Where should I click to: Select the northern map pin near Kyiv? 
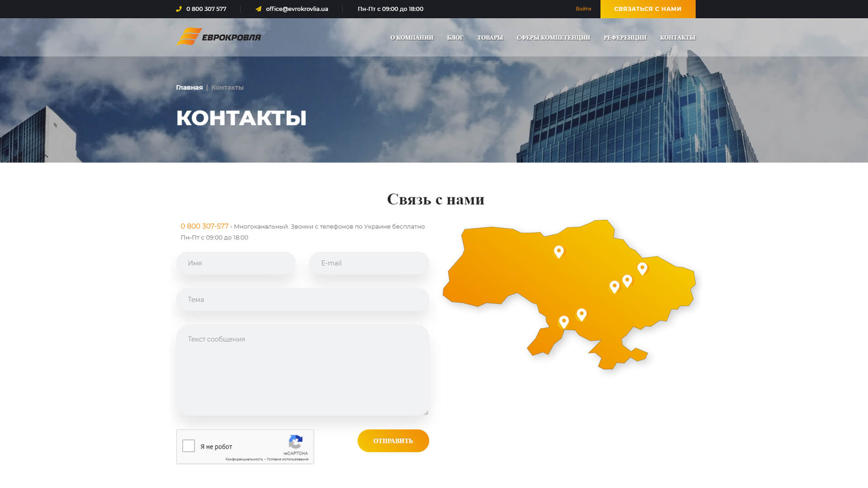pos(559,252)
